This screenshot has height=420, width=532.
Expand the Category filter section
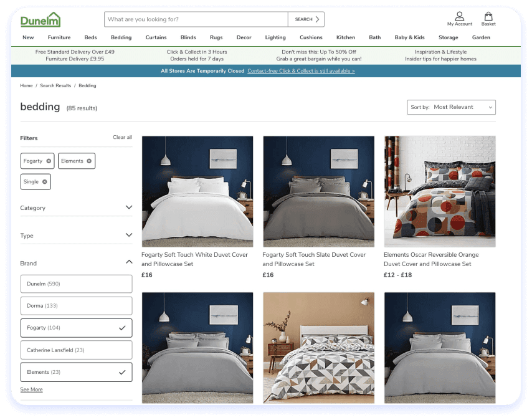coord(129,207)
